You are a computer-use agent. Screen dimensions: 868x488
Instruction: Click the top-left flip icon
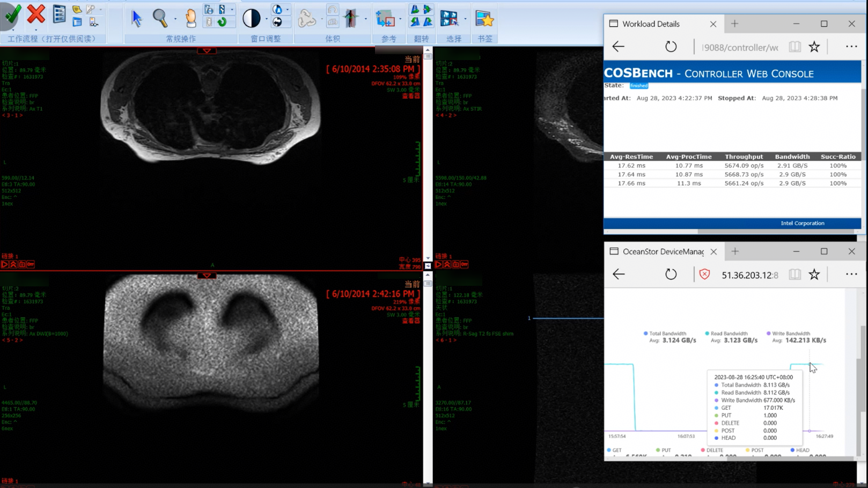point(415,10)
